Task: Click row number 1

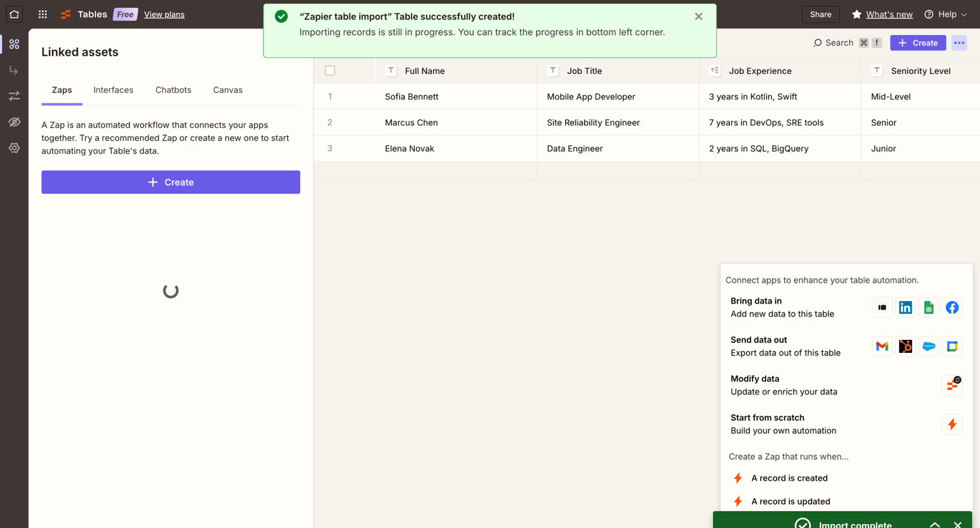Action: pyautogui.click(x=330, y=97)
